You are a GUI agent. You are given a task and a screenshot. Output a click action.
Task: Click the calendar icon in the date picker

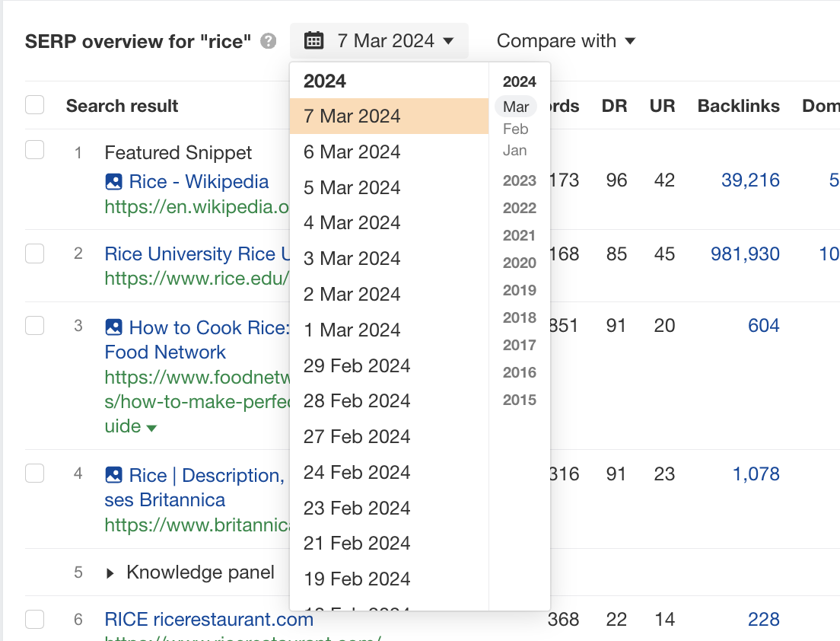pos(314,40)
